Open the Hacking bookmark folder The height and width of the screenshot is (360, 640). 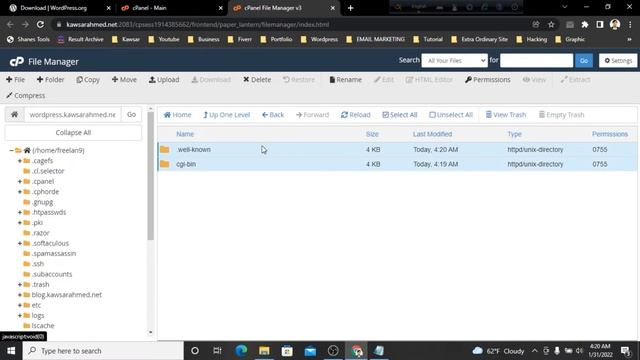click(531, 40)
